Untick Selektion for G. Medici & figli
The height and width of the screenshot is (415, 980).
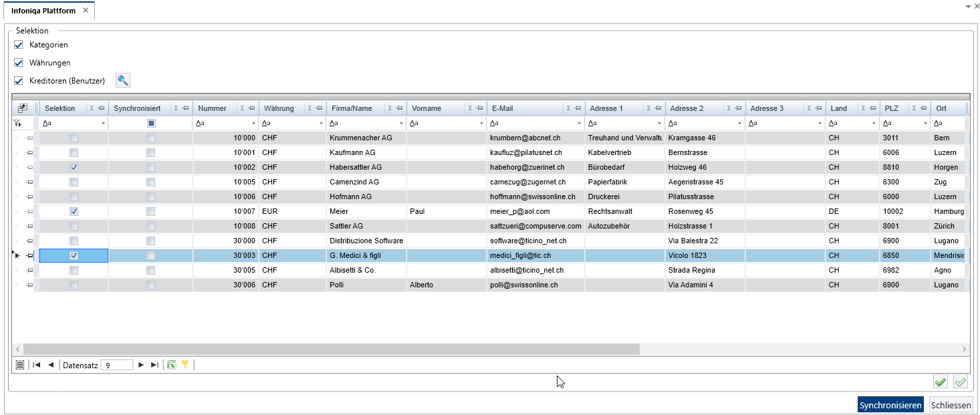[x=74, y=255]
